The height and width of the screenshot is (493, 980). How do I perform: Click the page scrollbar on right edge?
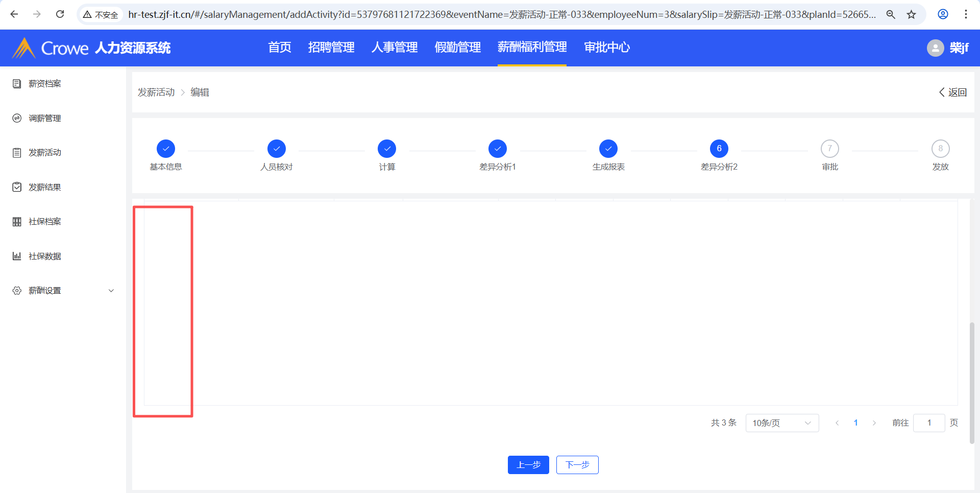click(972, 383)
